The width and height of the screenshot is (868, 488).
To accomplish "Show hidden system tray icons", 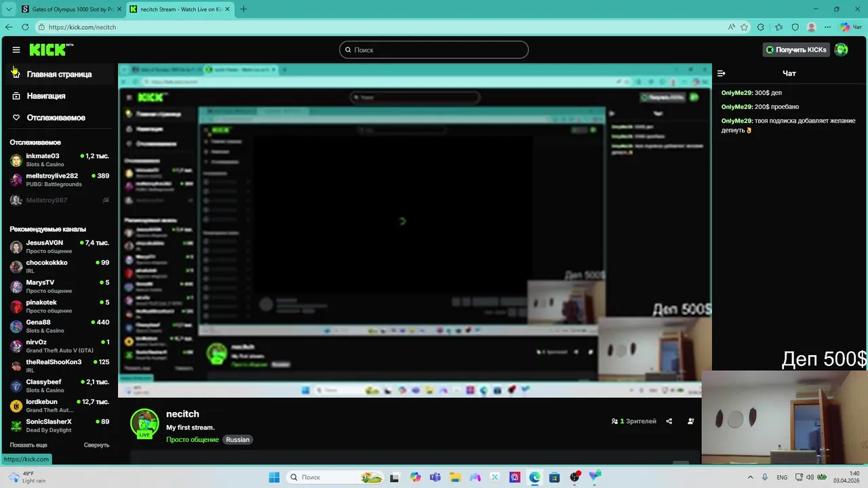I will point(750,477).
